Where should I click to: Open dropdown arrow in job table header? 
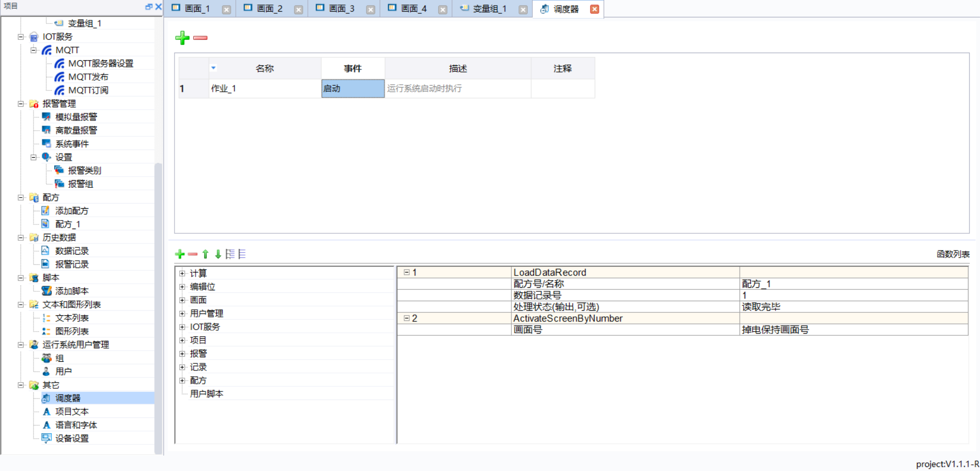[x=213, y=67]
